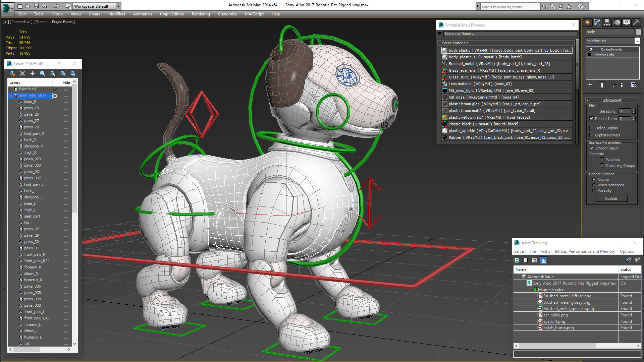Click Add Selected Objects plus icon in Layer dialog

pos(33,73)
